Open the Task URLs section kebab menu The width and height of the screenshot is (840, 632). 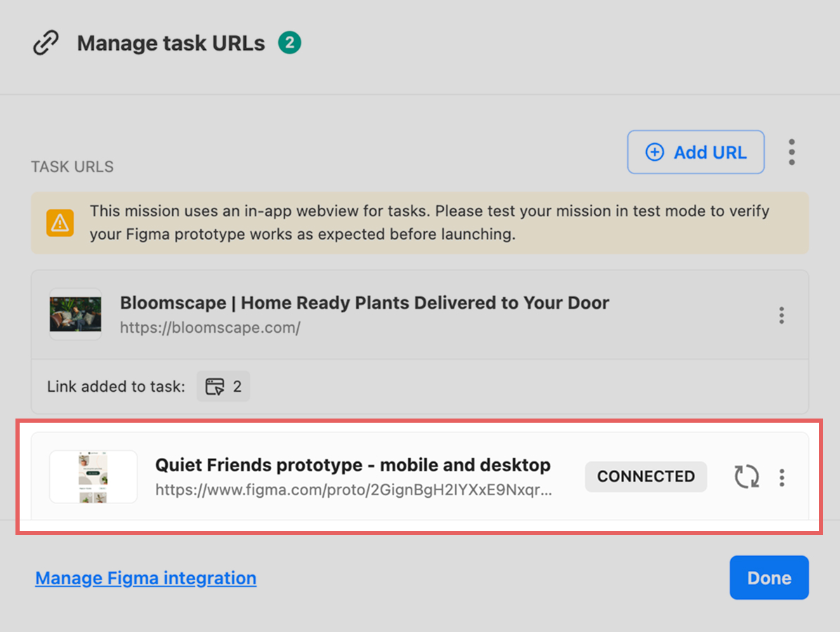[792, 152]
